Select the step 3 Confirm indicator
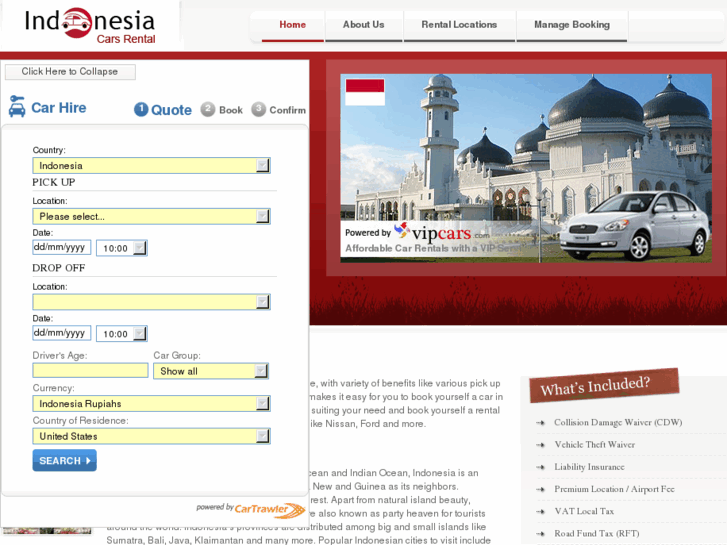The width and height of the screenshot is (727, 545). pyautogui.click(x=278, y=110)
